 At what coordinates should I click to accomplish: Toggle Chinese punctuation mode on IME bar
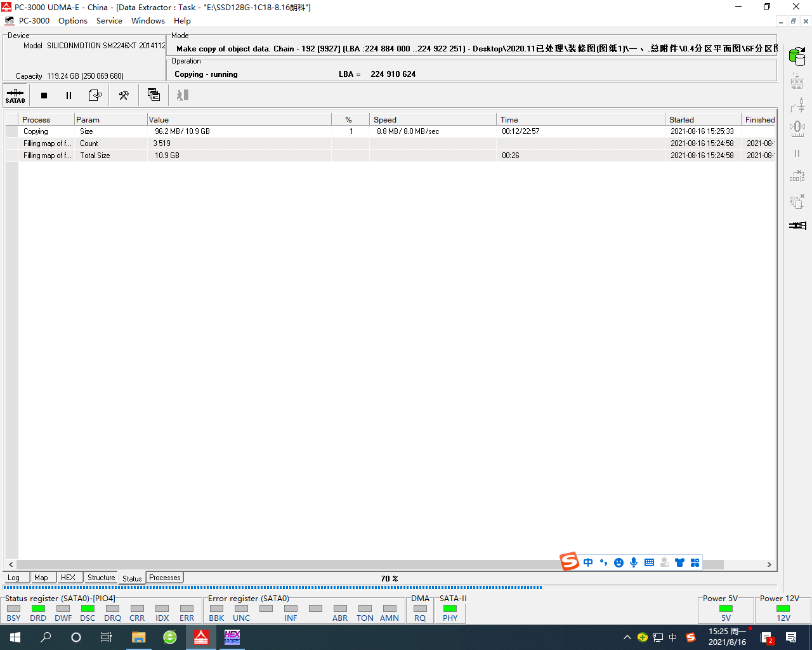pos(603,562)
